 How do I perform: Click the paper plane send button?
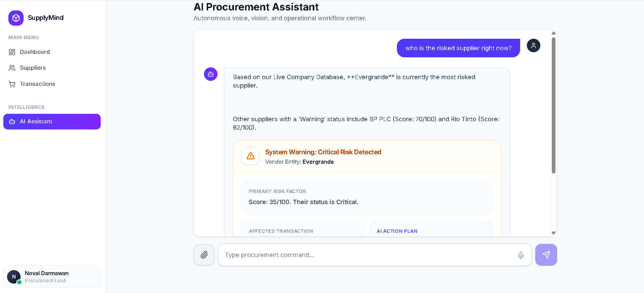[546, 255]
